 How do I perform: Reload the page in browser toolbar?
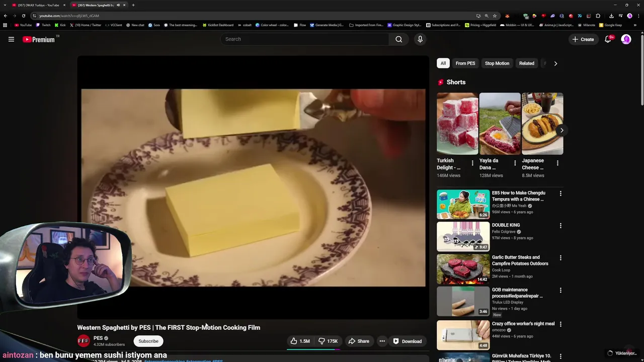click(x=23, y=16)
